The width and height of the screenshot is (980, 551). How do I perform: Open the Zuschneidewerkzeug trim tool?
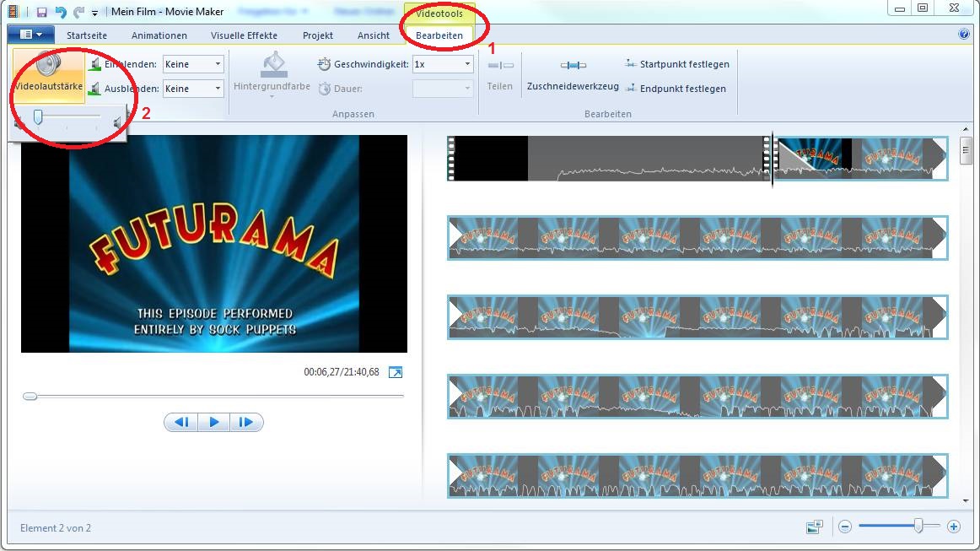pos(573,66)
